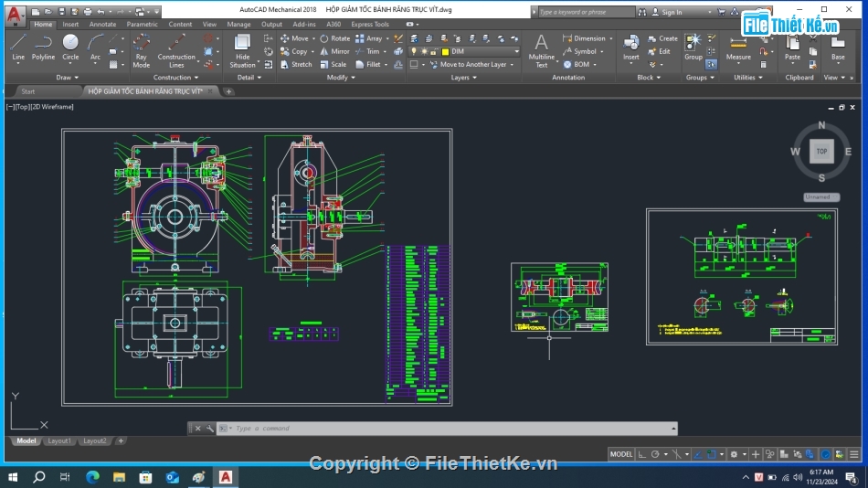Toggle annotation visibility plus icon in status bar
This screenshot has width=868, height=488.
756,454
